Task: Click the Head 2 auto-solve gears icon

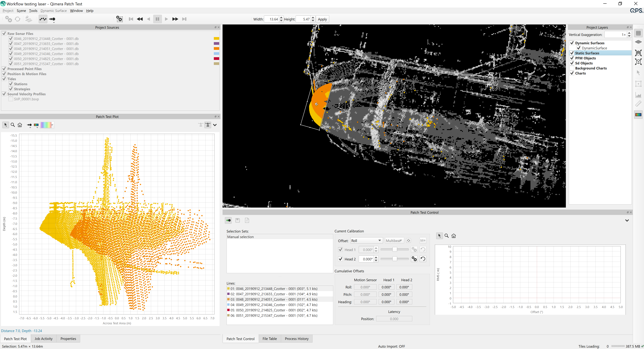Action: coord(414,259)
